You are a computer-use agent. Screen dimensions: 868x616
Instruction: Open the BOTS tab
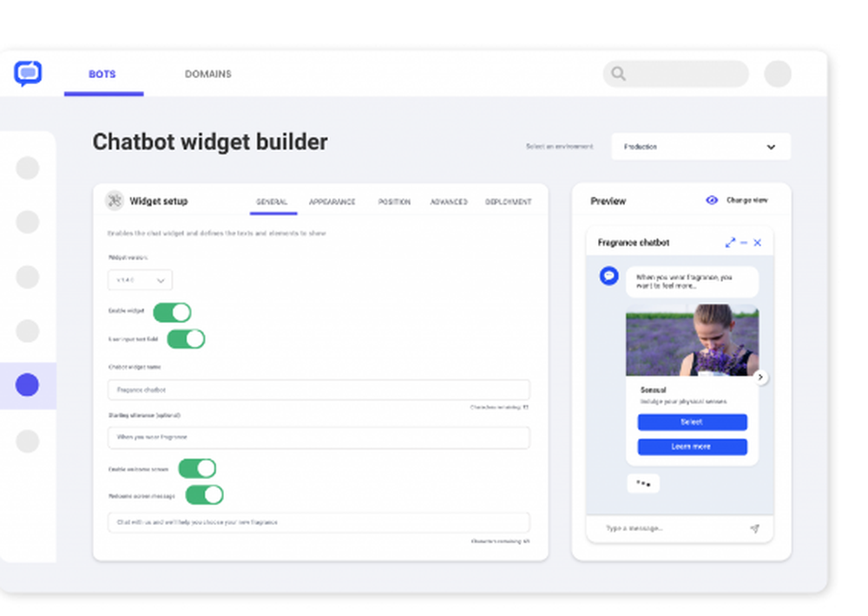click(102, 74)
